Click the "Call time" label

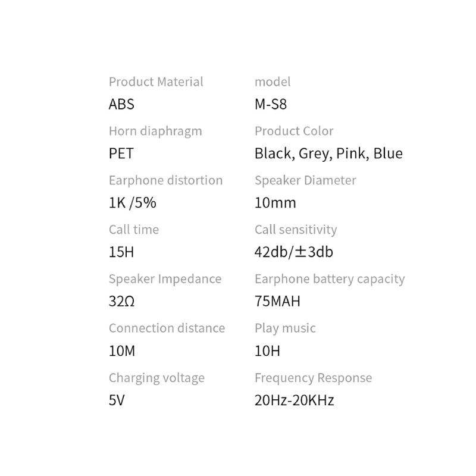point(134,230)
